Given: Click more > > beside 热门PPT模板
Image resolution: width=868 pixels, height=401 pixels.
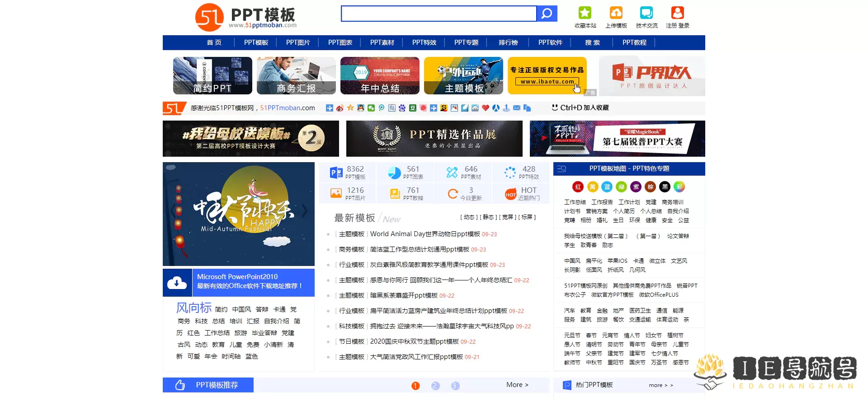Looking at the screenshot, I should click(661, 385).
